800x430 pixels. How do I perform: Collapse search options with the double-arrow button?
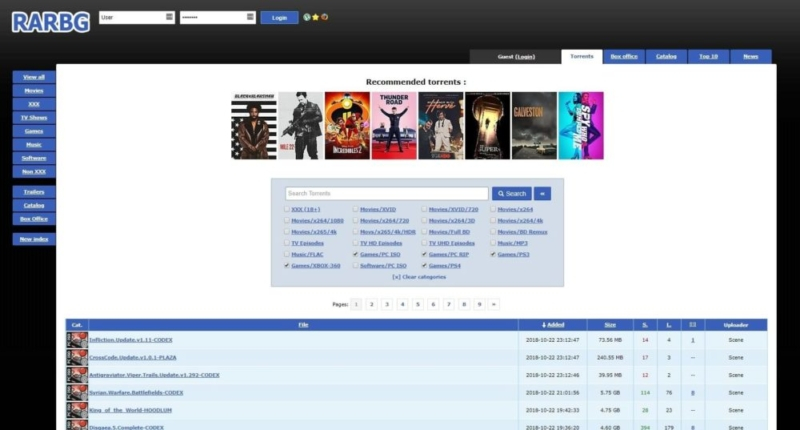tap(542, 194)
